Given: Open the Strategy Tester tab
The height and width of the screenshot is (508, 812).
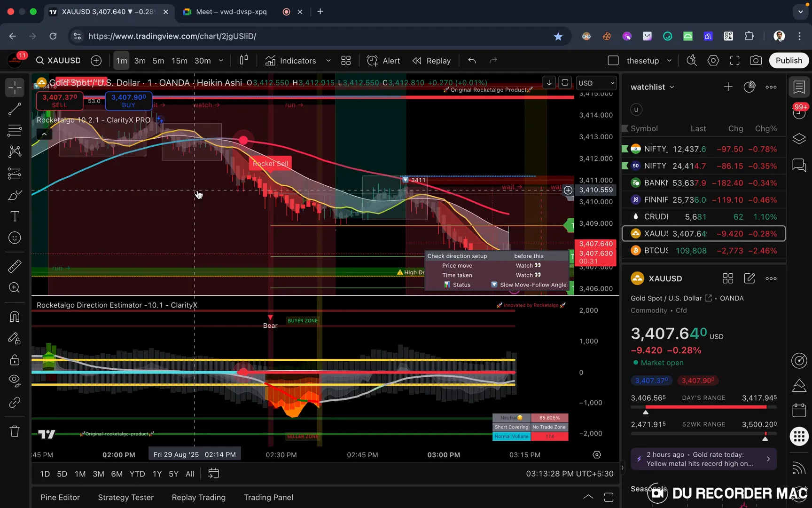Looking at the screenshot, I should (125, 497).
